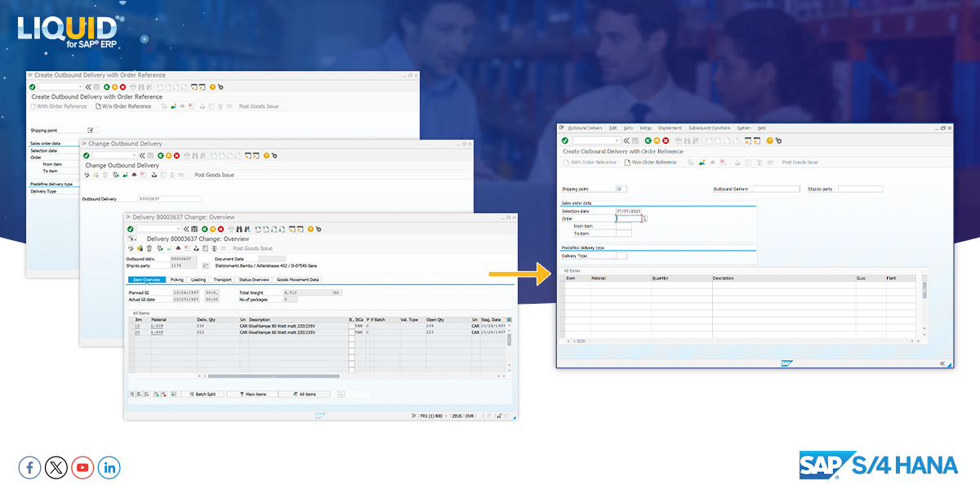980x490 pixels.
Task: Click the table settings icon in Delivery items table
Action: (510, 320)
